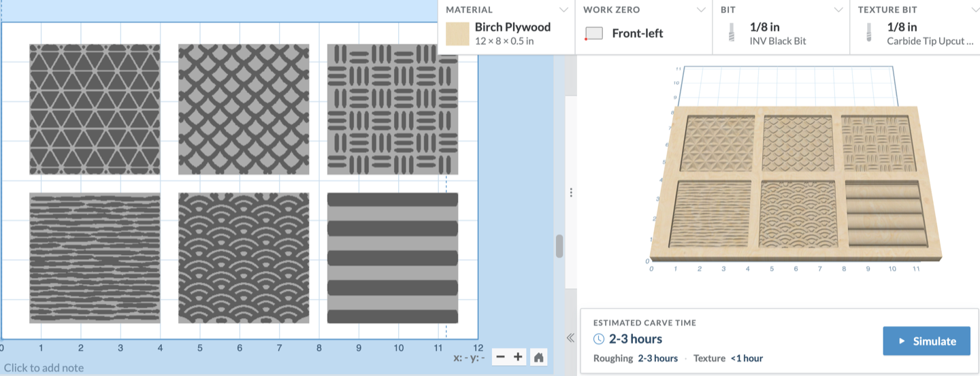Zoom in with the plus button
980x376 pixels.
pyautogui.click(x=518, y=357)
